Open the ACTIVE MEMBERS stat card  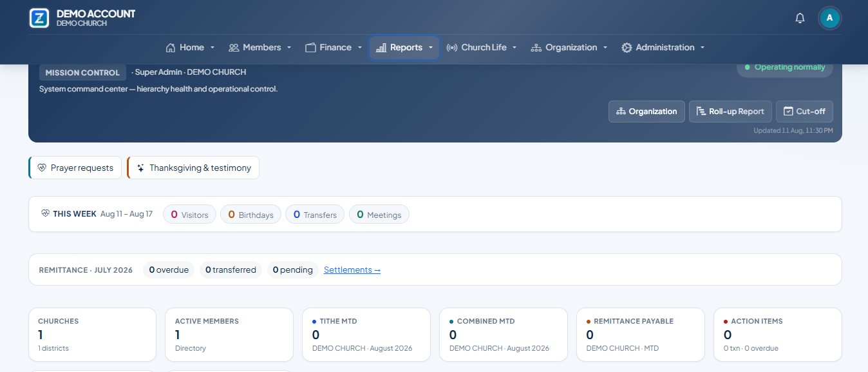[229, 335]
